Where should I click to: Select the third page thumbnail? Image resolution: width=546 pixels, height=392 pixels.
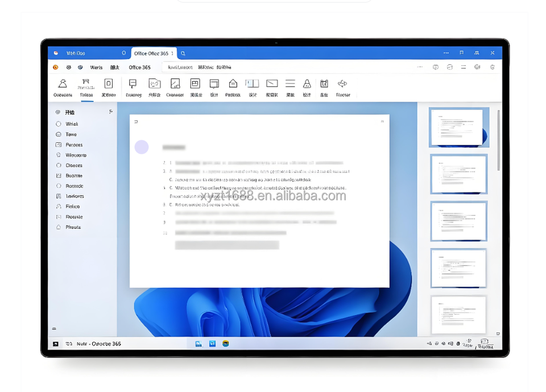click(459, 221)
